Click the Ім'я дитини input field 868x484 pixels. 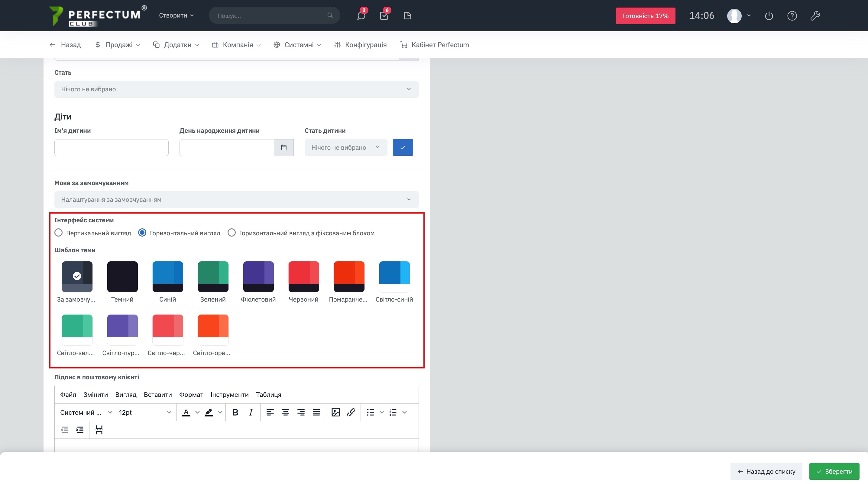pos(111,147)
